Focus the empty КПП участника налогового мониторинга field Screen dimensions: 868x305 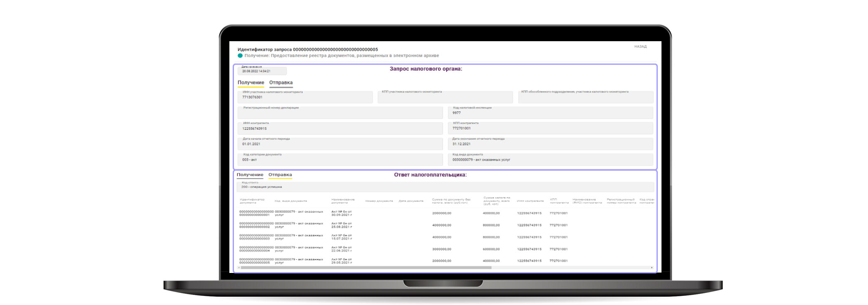pyautogui.click(x=445, y=98)
